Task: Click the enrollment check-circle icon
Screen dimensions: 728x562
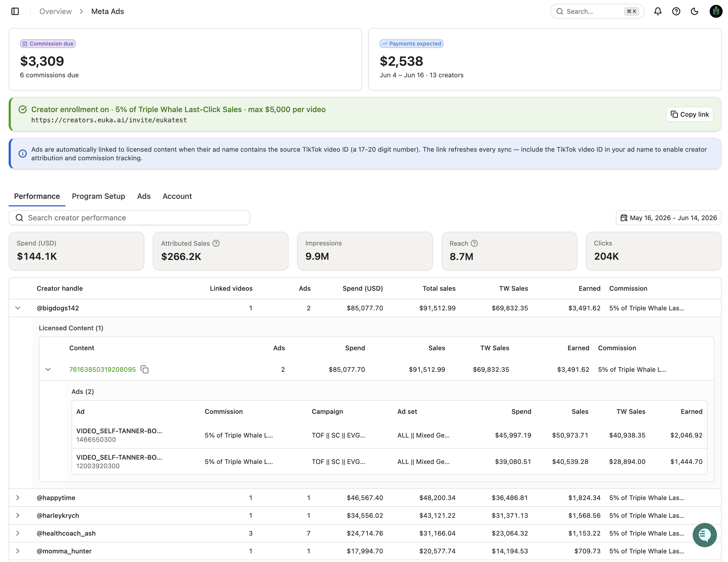Action: click(x=23, y=109)
